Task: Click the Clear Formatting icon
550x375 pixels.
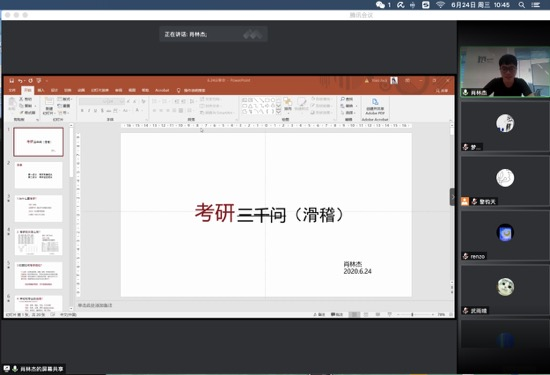Action: (x=143, y=101)
